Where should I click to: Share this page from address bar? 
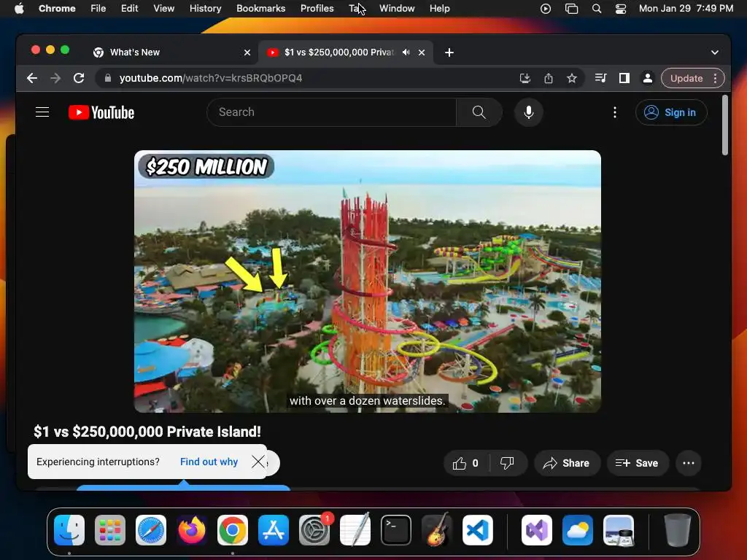click(x=549, y=78)
